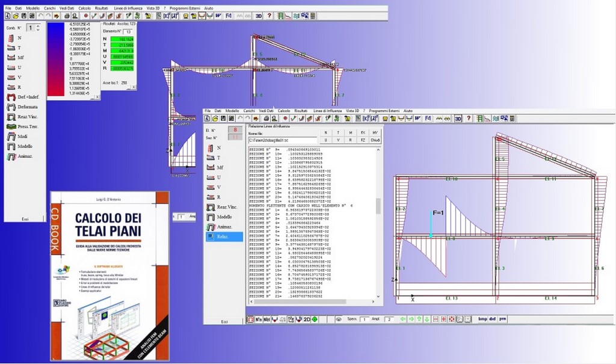Click the bmp export button in the bottom toolbar

coord(483,319)
